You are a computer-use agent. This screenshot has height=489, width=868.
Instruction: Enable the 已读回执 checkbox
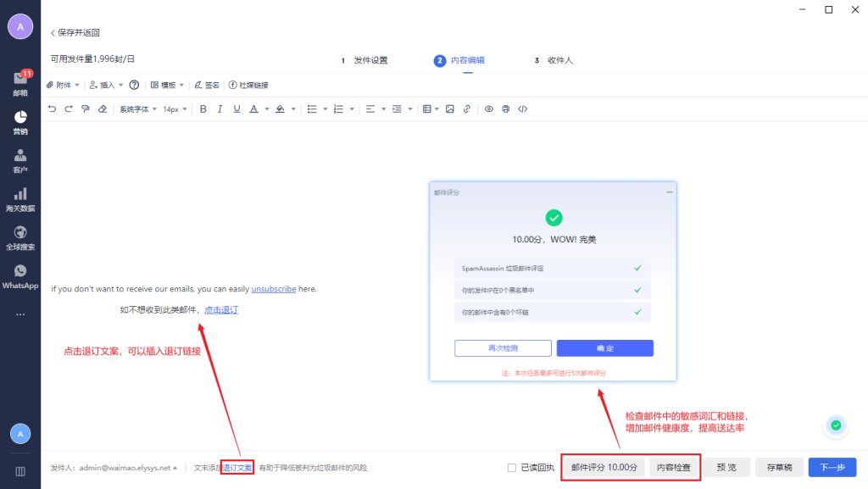tap(511, 468)
